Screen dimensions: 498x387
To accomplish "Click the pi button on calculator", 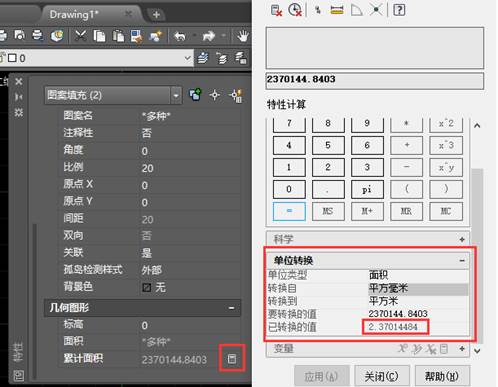I will click(x=367, y=189).
